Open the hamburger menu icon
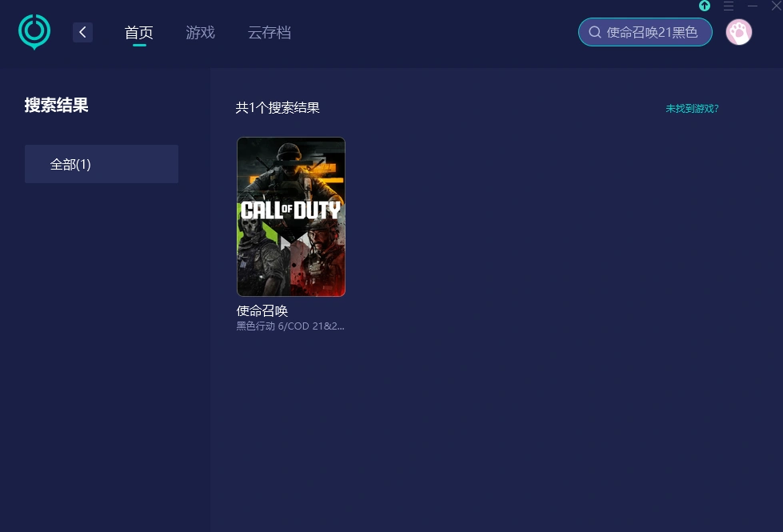The image size is (783, 532). click(729, 6)
